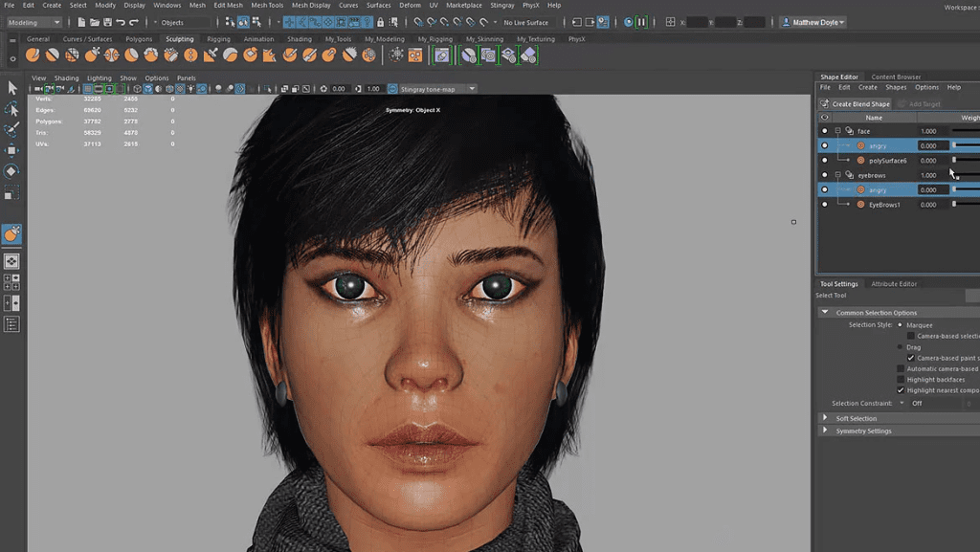
Task: Select the Amplify sculpt tool
Action: 348,55
